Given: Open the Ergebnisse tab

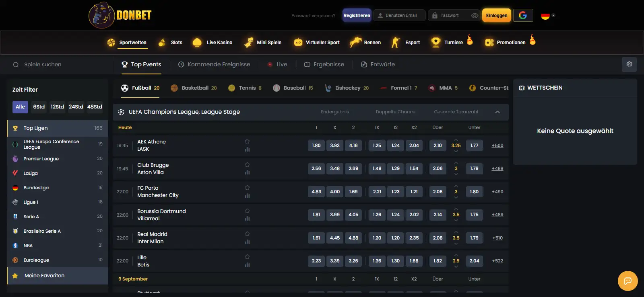Looking at the screenshot, I should click(324, 64).
